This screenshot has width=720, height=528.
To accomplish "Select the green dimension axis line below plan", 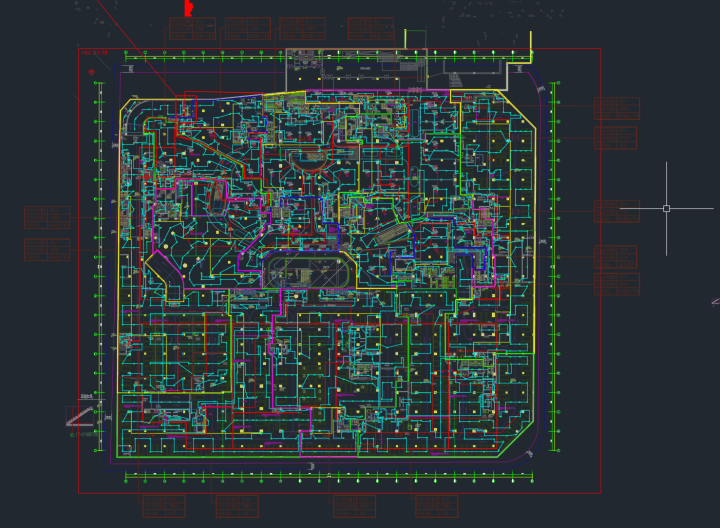I will click(330, 478).
